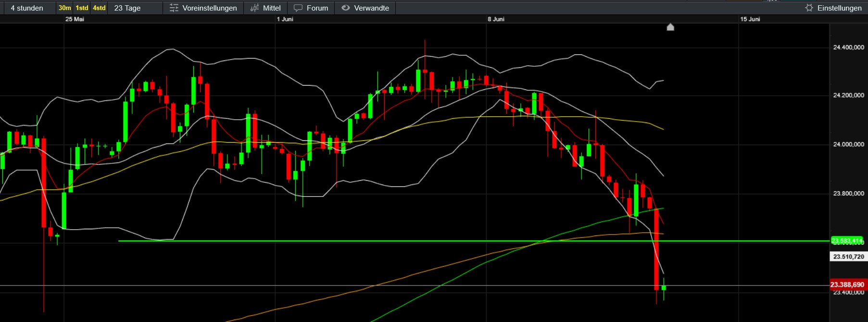Switch to 1std timeframe
This screenshot has width=868, height=322.
[x=82, y=8]
